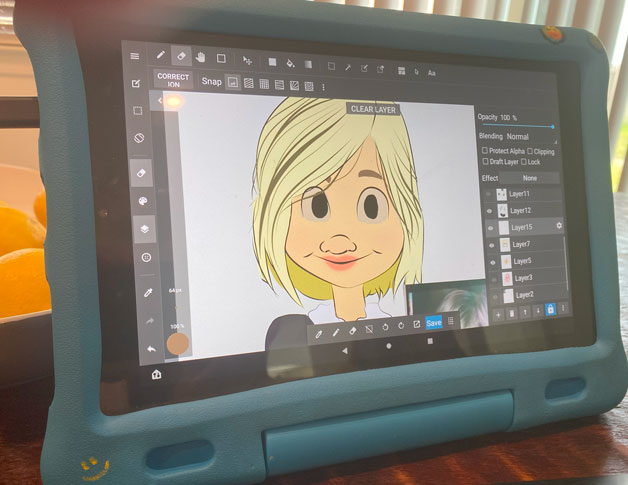Open the layer more-options three-dot menu
Viewport: 628px width, 485px height.
[563, 308]
